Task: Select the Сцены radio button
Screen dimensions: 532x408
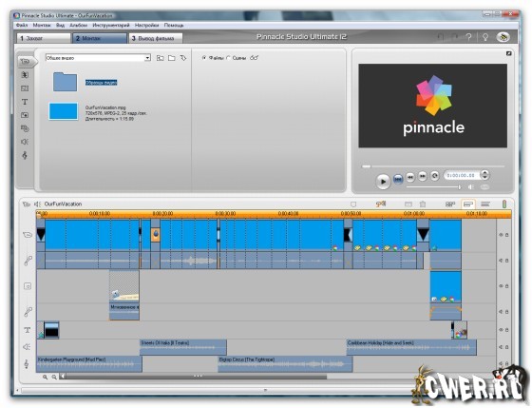Action: (x=228, y=58)
